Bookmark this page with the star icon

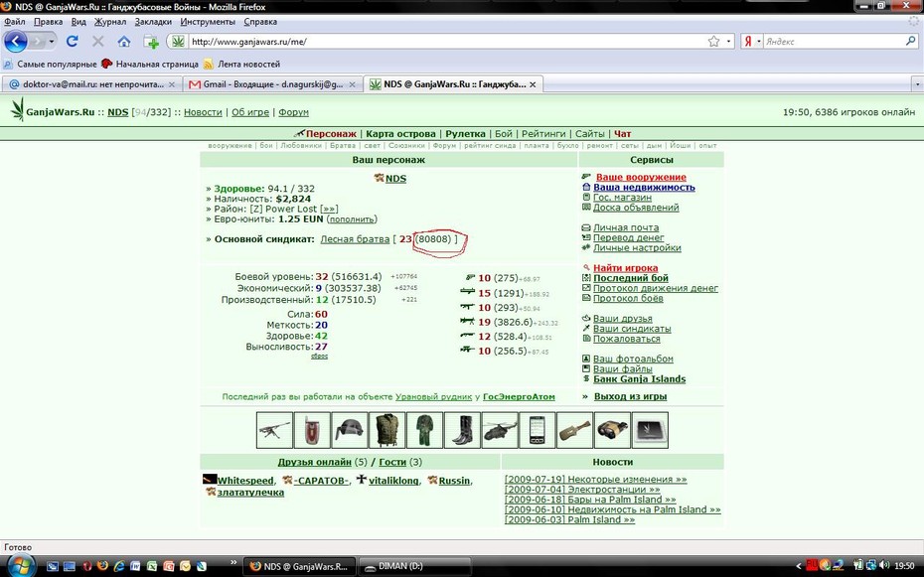click(x=713, y=42)
